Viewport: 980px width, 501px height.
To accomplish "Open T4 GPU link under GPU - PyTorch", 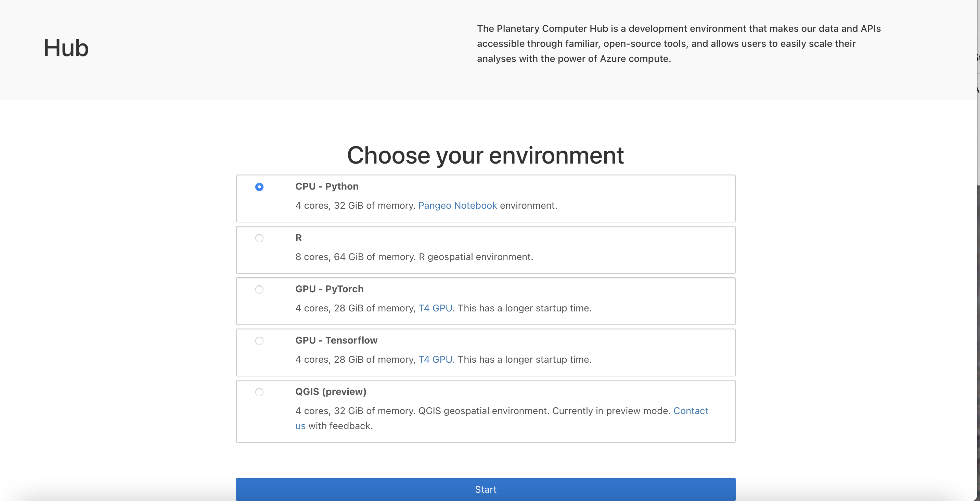I will pos(435,308).
